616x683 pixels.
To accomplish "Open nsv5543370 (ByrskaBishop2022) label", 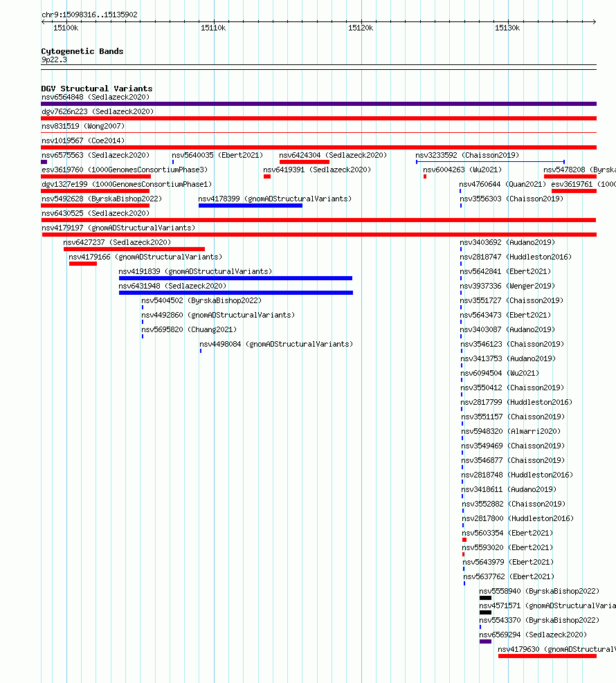I will click(539, 620).
